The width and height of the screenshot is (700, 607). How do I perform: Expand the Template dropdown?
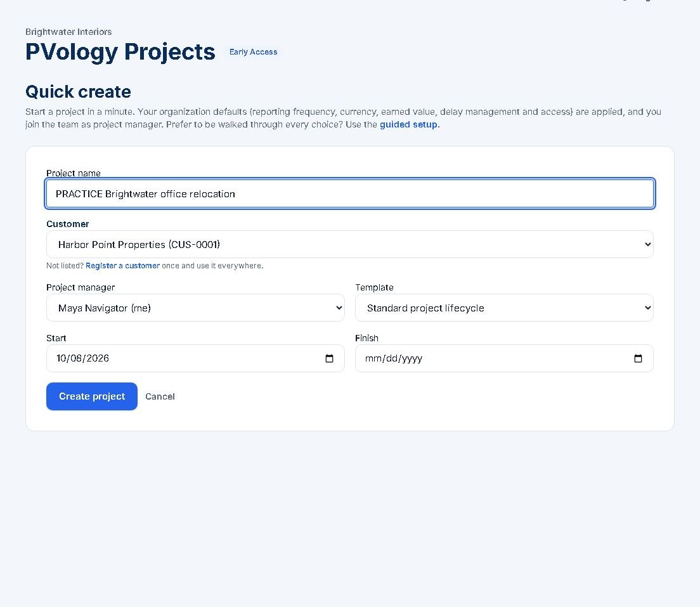point(504,308)
